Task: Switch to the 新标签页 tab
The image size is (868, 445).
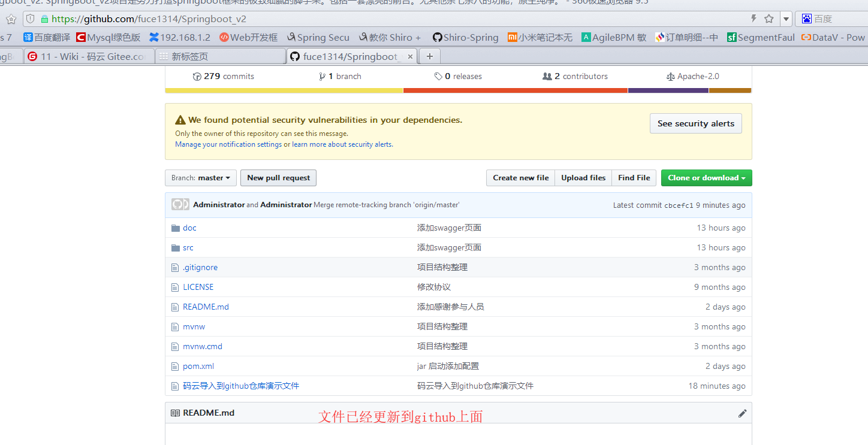Action: [x=220, y=57]
